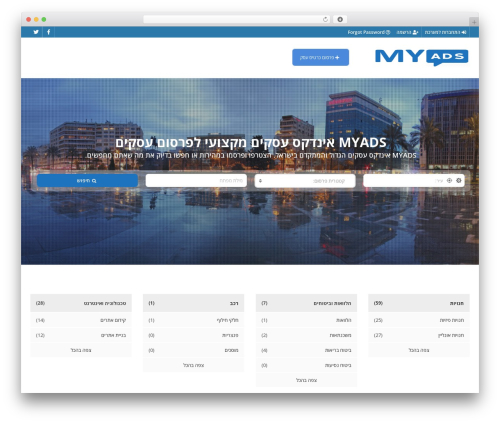Viewport: 500px width, 423px height.
Task: Focus the city (עיר) input field
Action: click(x=413, y=180)
